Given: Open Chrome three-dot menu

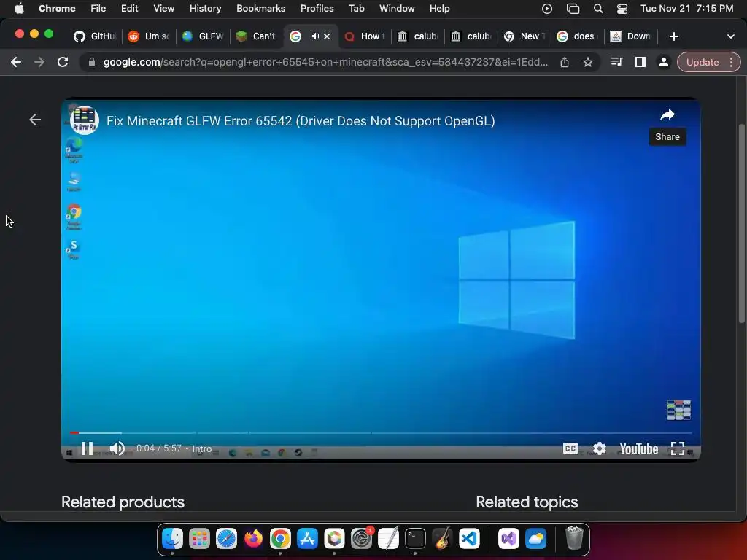Looking at the screenshot, I should pyautogui.click(x=731, y=62).
